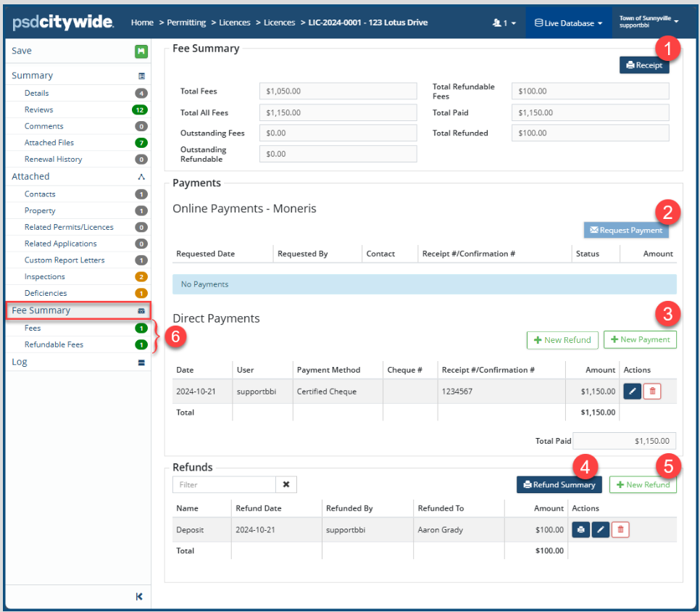Clear the refunds filter with X
The height and width of the screenshot is (612, 700).
click(x=286, y=484)
